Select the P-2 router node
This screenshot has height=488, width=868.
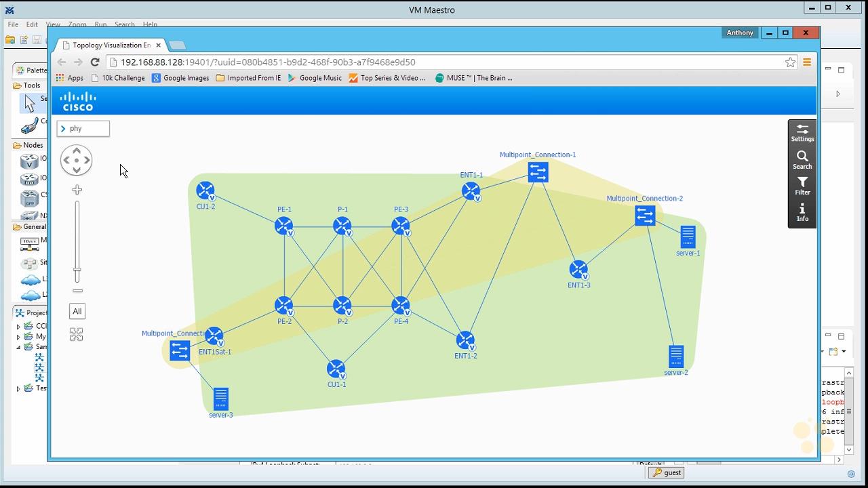[342, 306]
